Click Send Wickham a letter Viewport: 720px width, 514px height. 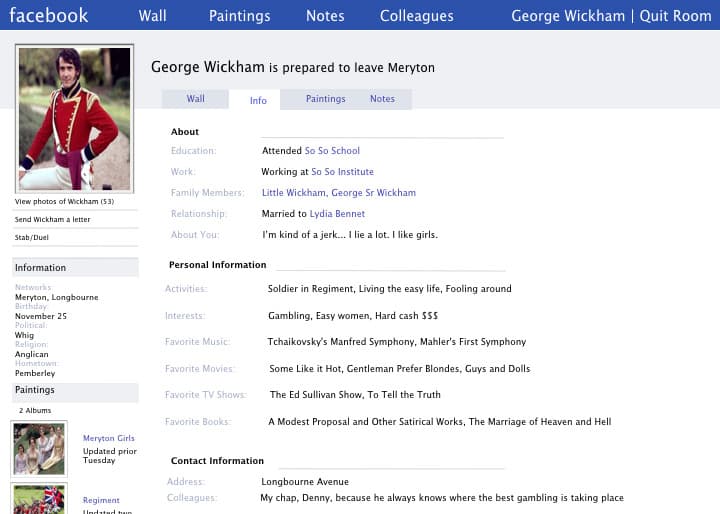click(52, 220)
